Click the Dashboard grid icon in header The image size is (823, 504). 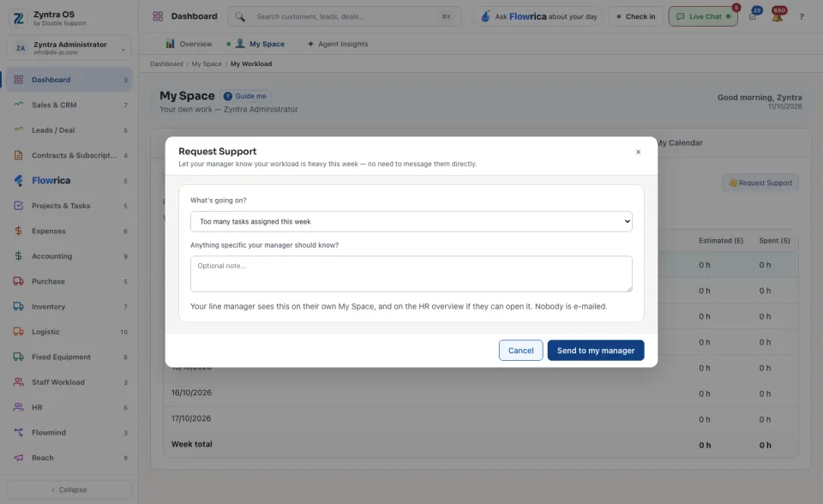click(x=158, y=16)
